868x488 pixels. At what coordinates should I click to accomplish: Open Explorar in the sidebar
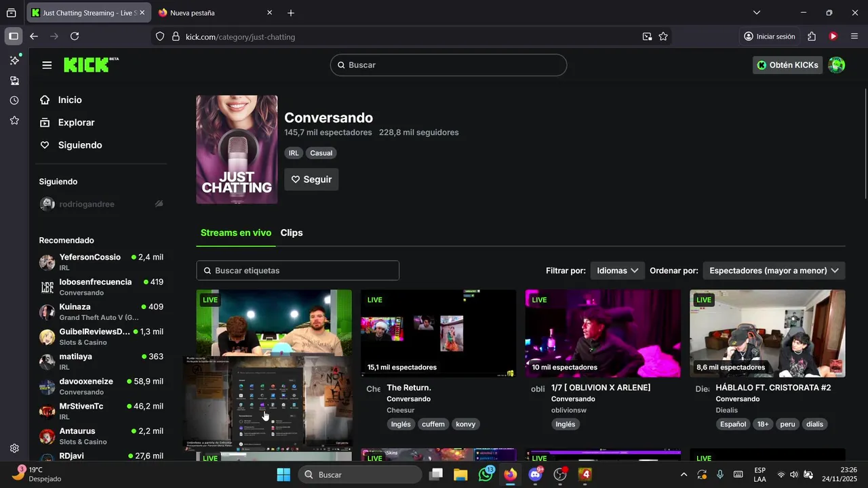(66, 123)
